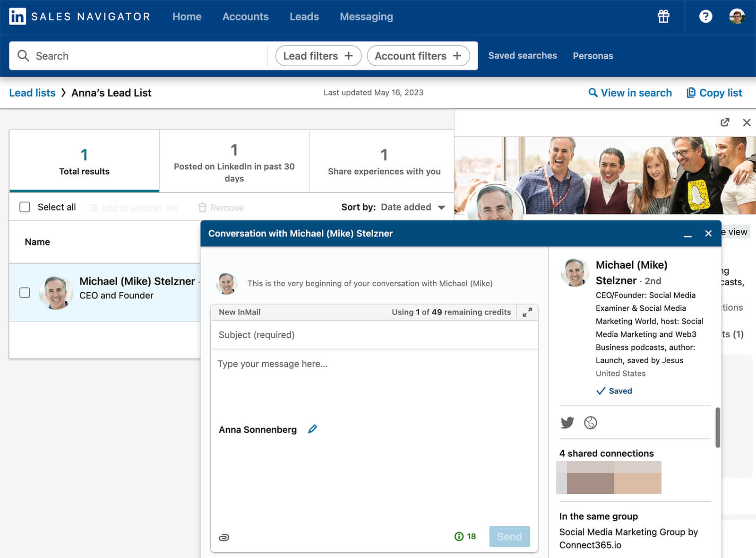Screen dimensions: 756x558
Task: Click Copy list
Action: point(714,93)
